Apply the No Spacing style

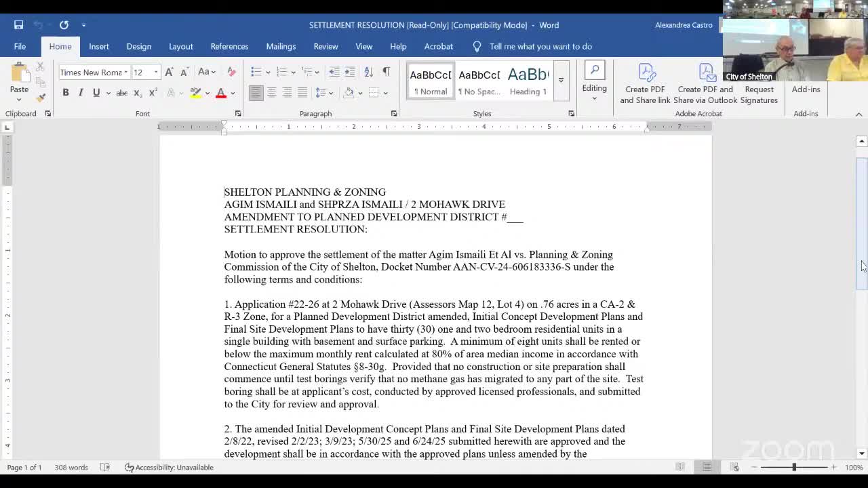click(x=479, y=81)
